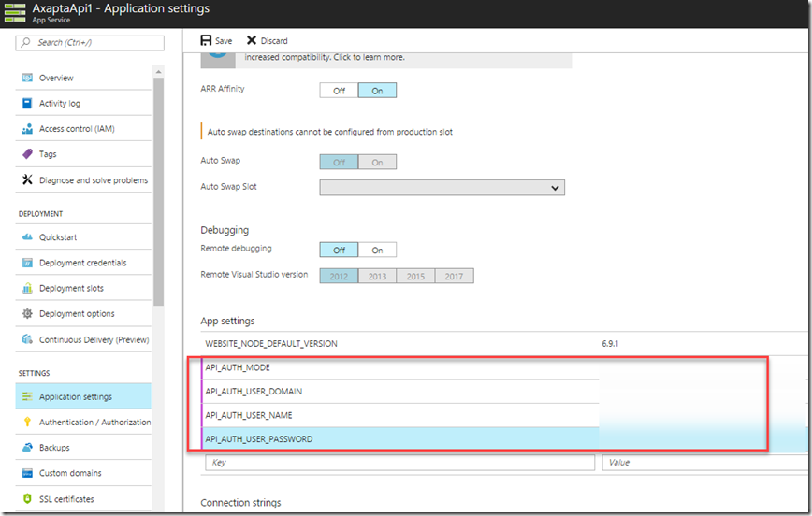Viewport: 812px width, 516px height.
Task: Click the app setting Value field
Action: click(x=704, y=462)
